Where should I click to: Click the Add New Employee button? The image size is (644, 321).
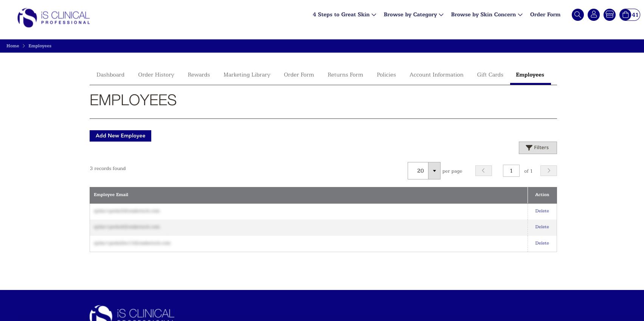pos(120,136)
